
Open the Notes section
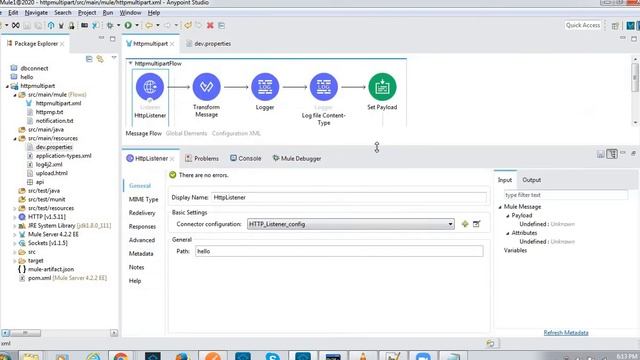tap(136, 267)
